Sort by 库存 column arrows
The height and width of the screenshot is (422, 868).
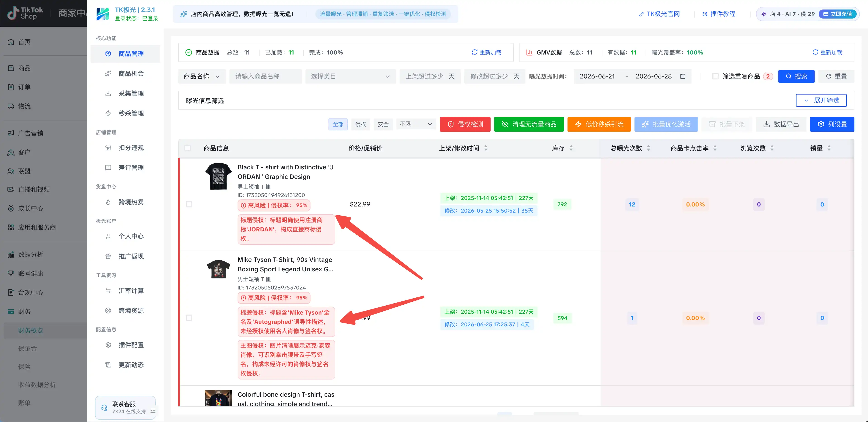point(571,148)
